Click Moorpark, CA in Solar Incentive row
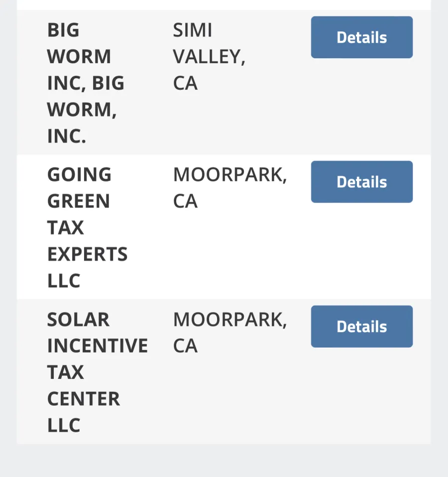This screenshot has width=448, height=477. click(x=230, y=332)
